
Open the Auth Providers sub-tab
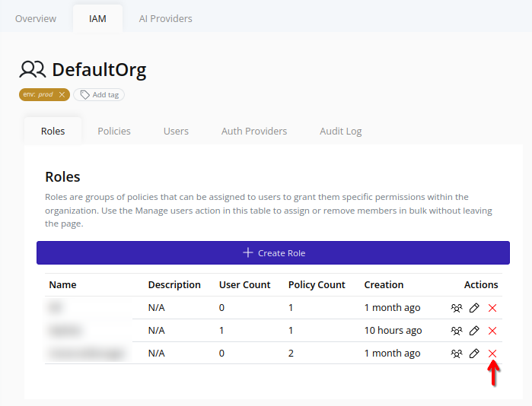(254, 131)
